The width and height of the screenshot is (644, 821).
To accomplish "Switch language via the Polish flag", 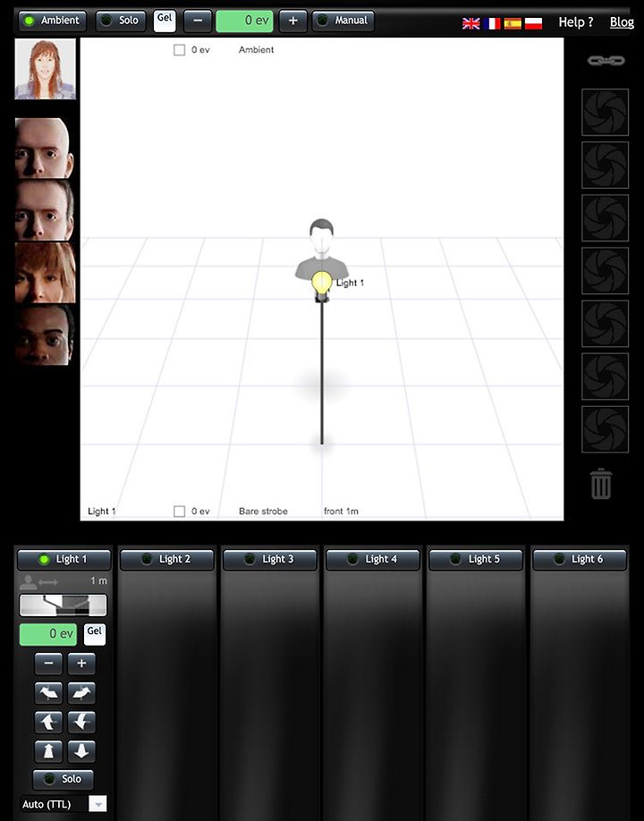I will (533, 23).
